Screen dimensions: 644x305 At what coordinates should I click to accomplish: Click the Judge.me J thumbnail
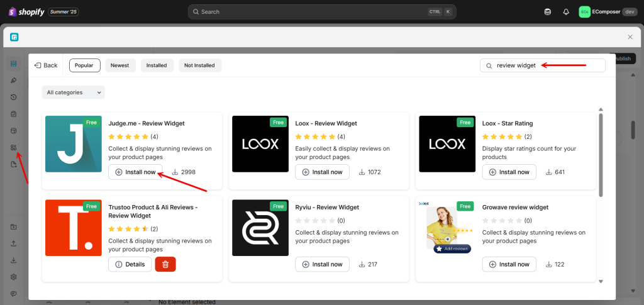74,143
